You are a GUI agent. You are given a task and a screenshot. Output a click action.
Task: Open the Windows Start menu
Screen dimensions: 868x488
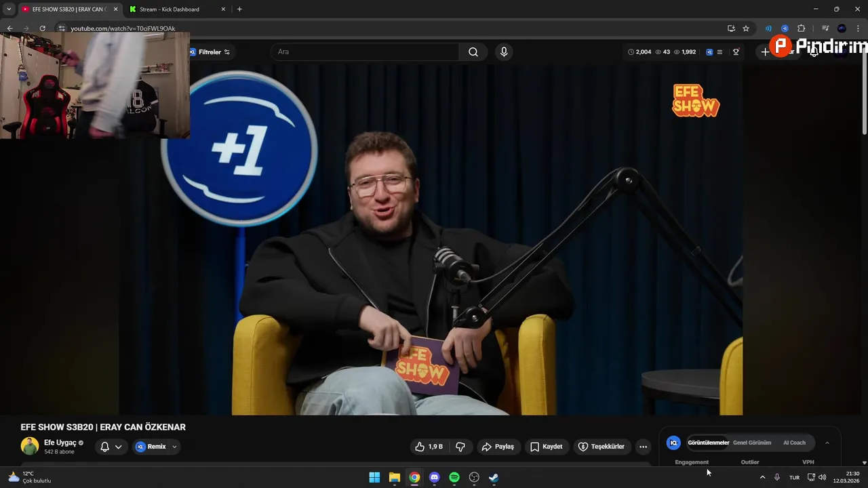(374, 477)
